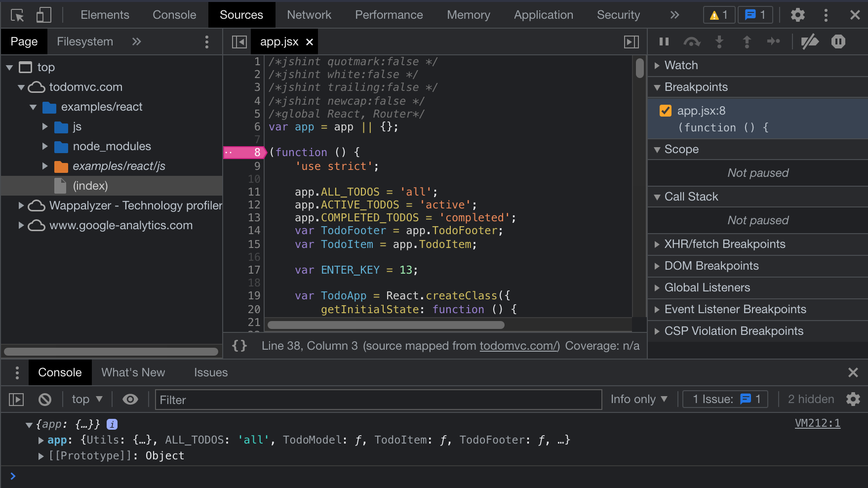Viewport: 868px width, 488px height.
Task: Click the step over function icon
Action: point(691,42)
